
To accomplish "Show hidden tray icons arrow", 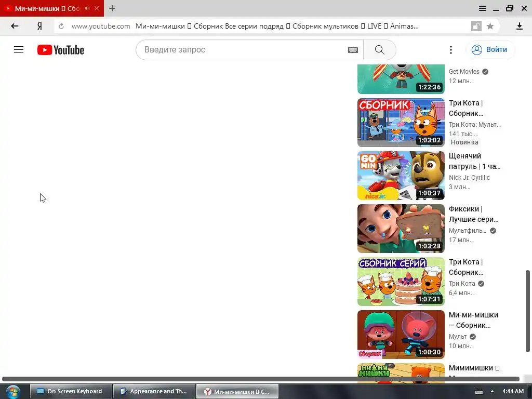I will coord(492,391).
